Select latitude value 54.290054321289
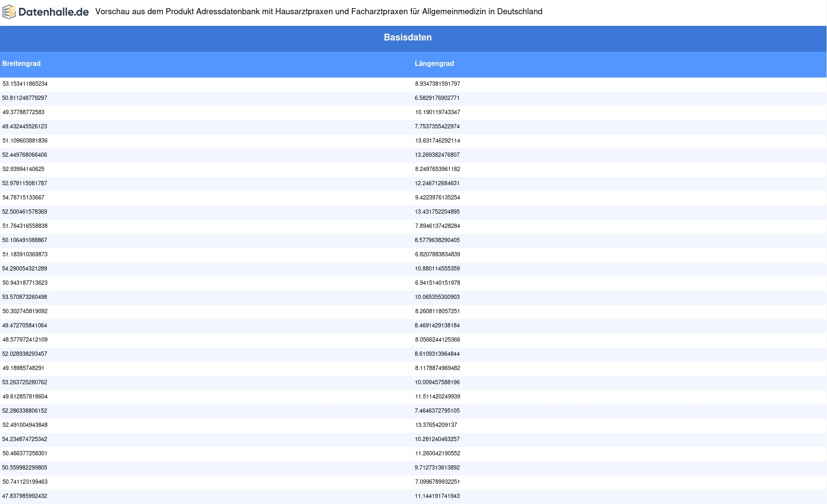This screenshot has width=827, height=504. point(25,269)
